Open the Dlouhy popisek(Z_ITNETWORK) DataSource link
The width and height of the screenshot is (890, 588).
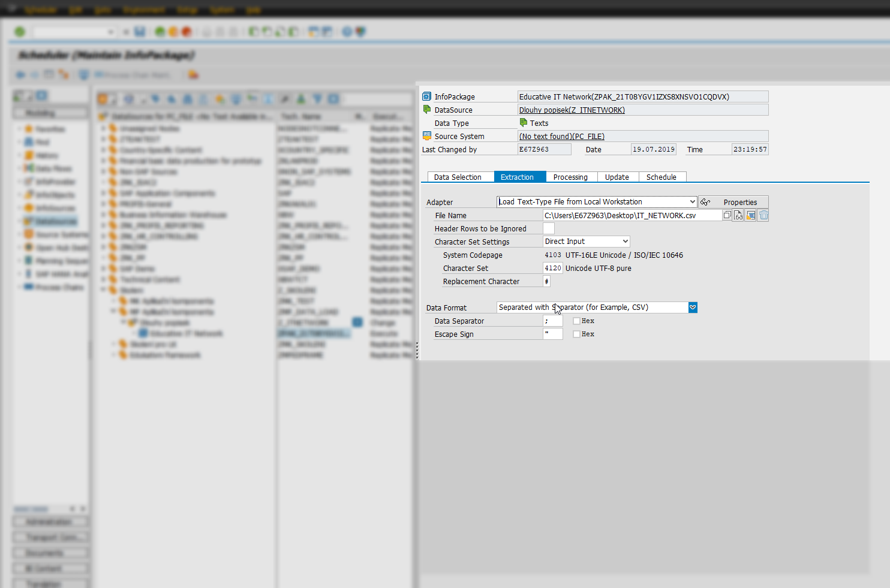point(572,110)
